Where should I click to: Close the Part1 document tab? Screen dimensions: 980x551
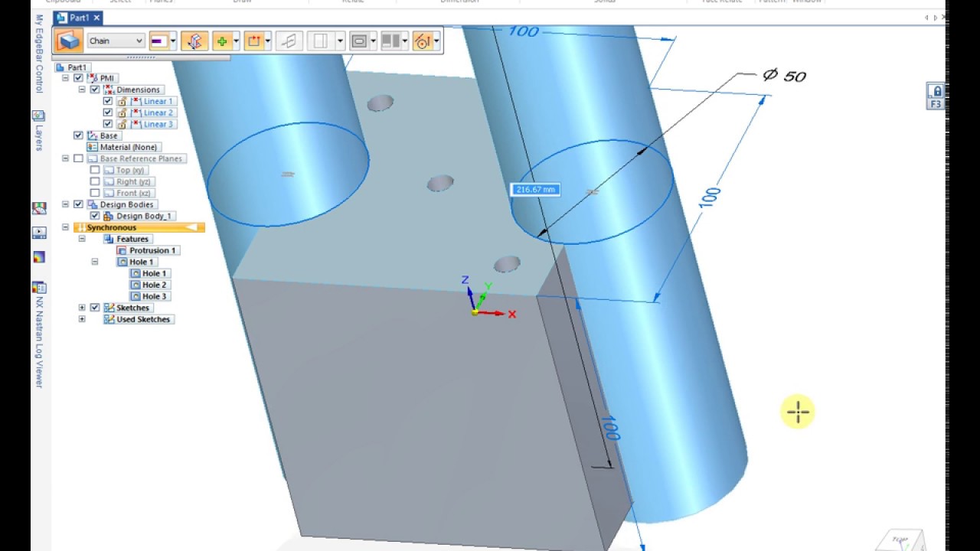tap(97, 18)
